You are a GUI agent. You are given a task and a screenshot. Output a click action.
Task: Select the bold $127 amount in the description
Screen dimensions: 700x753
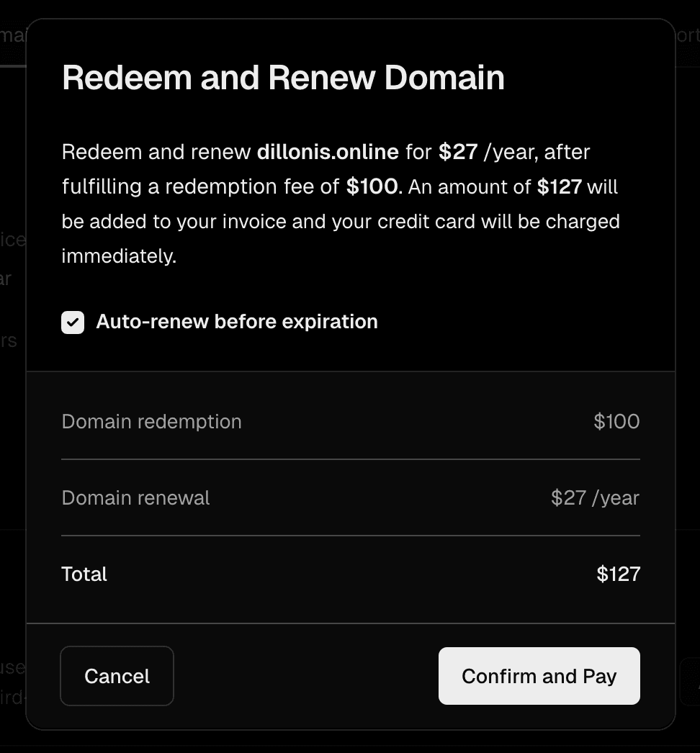(560, 186)
